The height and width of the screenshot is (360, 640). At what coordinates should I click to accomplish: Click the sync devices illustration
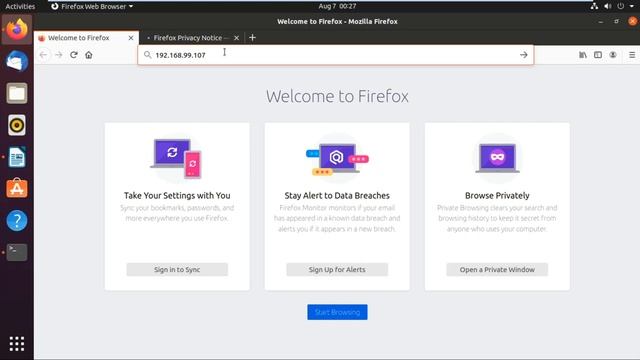[176, 158]
